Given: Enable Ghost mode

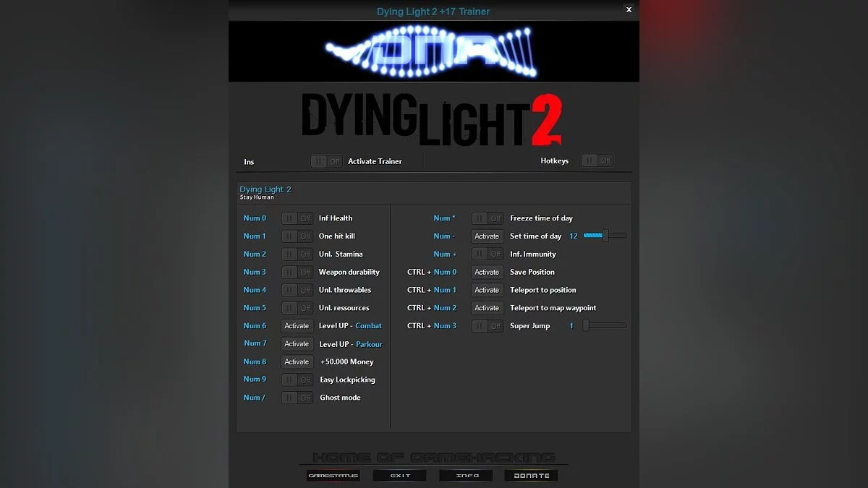Looking at the screenshot, I should pyautogui.click(x=297, y=397).
